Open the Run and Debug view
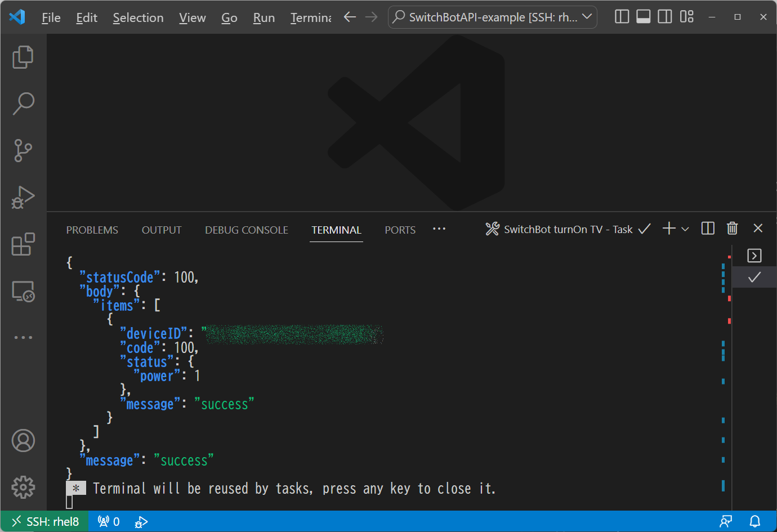This screenshot has height=532, width=777. click(23, 197)
